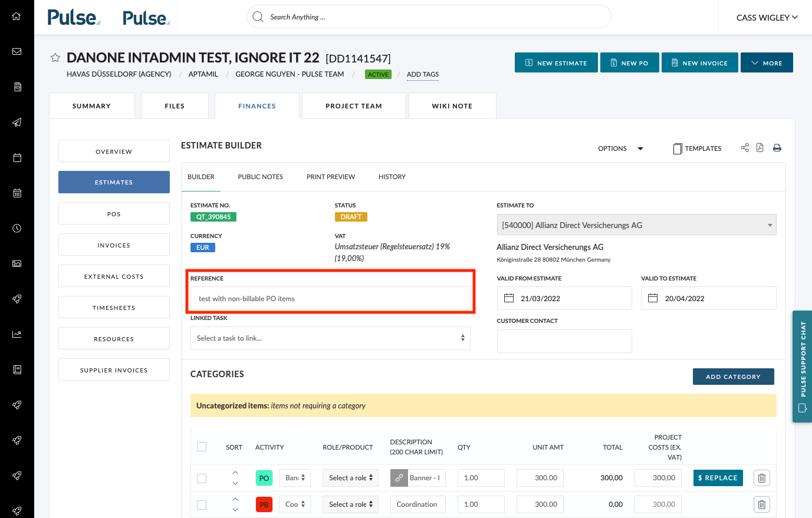Open the Options dropdown
Viewport: 812px width, 518px height.
point(620,149)
